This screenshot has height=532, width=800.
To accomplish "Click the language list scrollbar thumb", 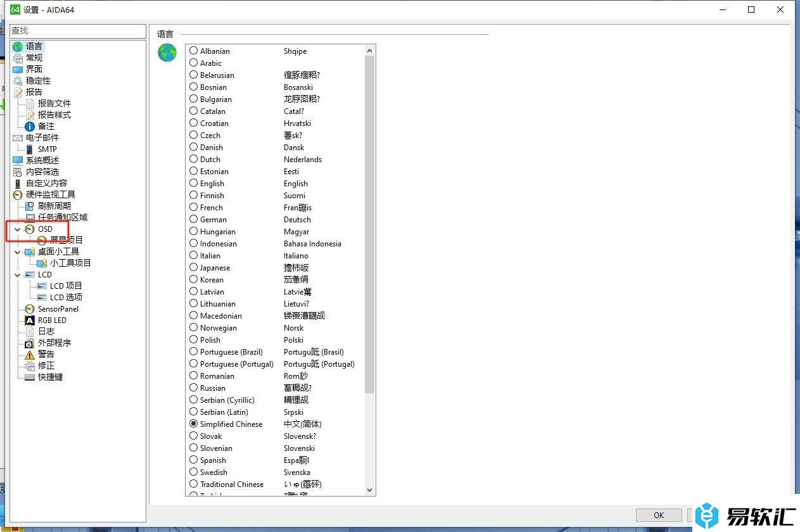I will [370, 224].
